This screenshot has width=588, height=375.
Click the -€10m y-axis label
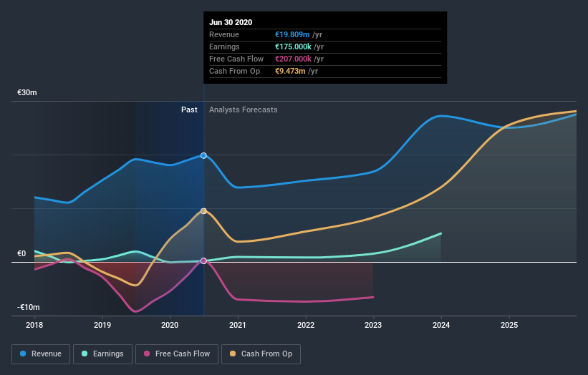[28, 307]
